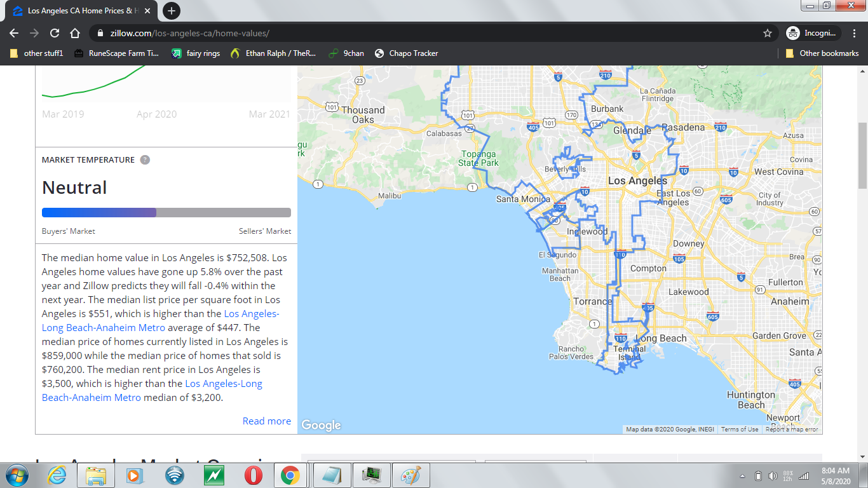Click the Compton label on the map

coord(648,268)
